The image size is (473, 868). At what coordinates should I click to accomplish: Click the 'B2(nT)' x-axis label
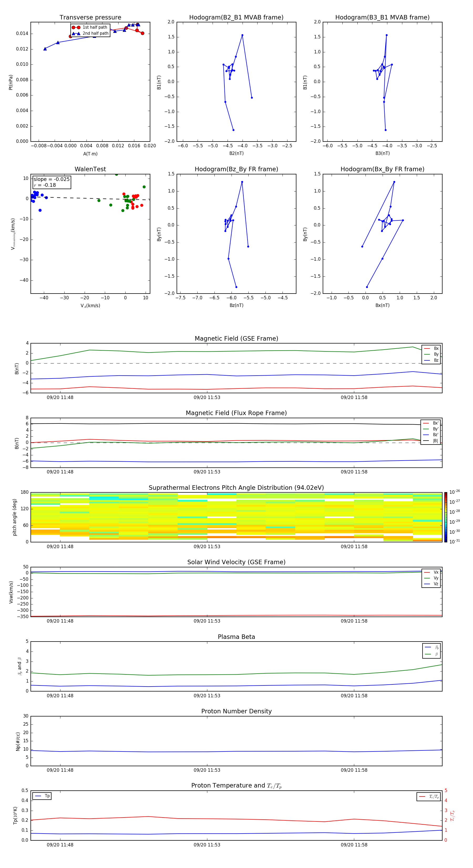(x=236, y=154)
